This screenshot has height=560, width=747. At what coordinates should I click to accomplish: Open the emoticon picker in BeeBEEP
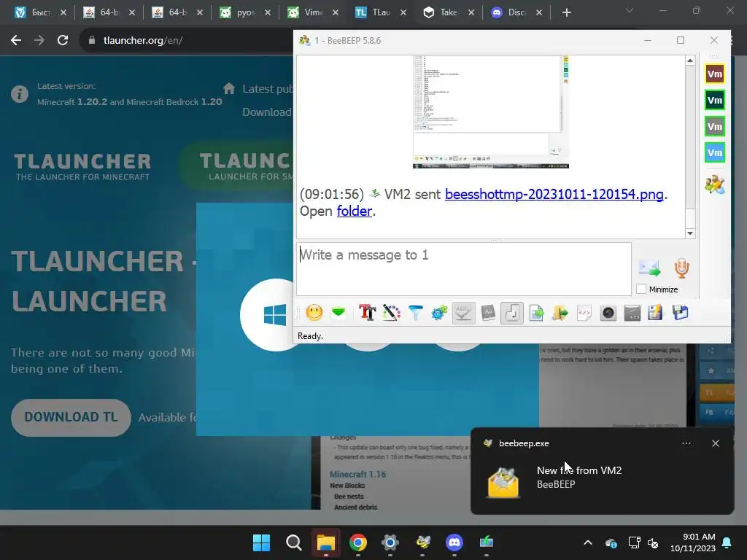pyautogui.click(x=314, y=313)
